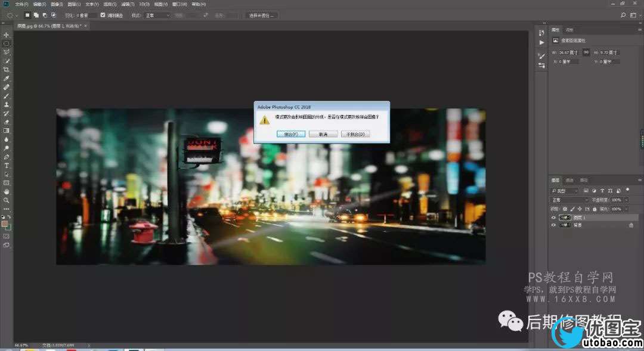Click the 选择并遮住 button in options bar

[x=262, y=15]
